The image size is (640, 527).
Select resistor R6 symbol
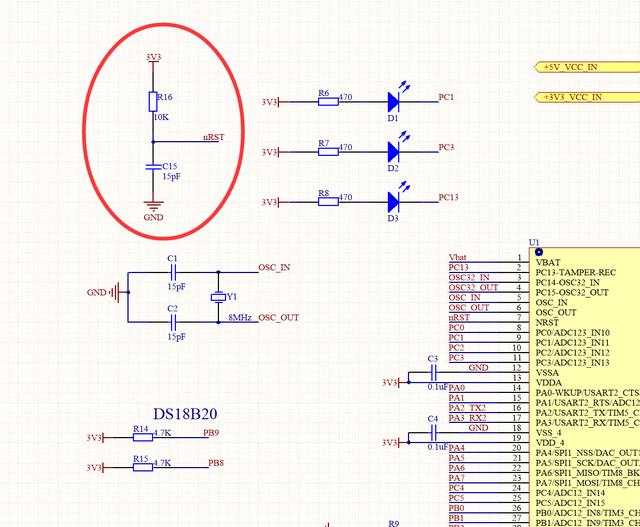pos(328,102)
